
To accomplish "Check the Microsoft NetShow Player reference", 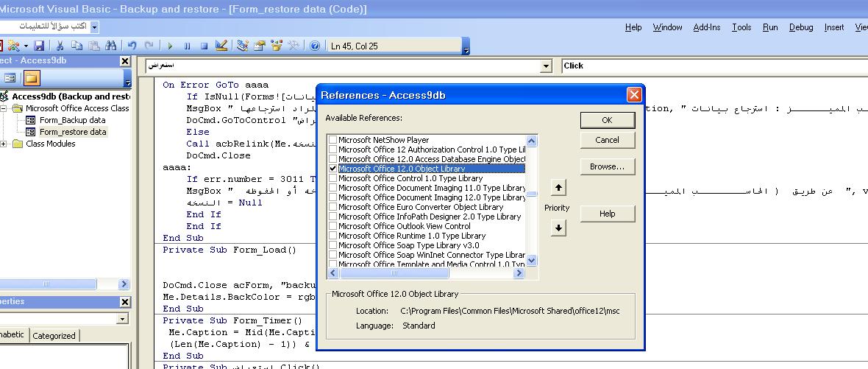I will tap(332, 140).
